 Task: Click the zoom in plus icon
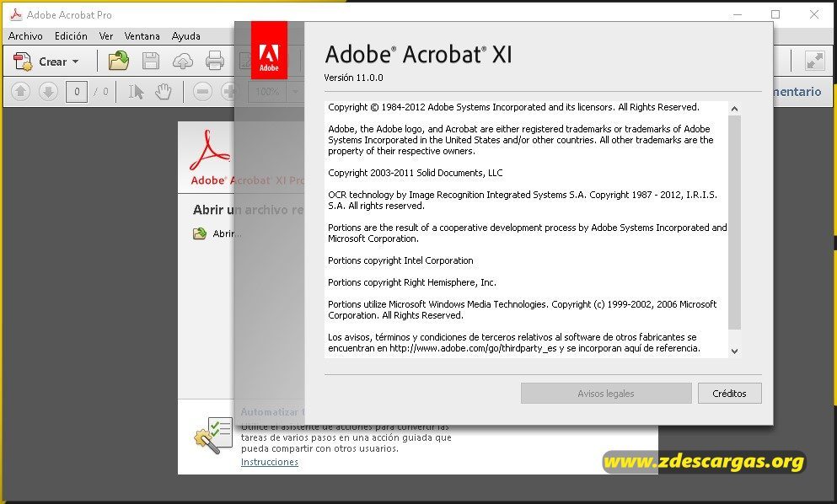[228, 92]
